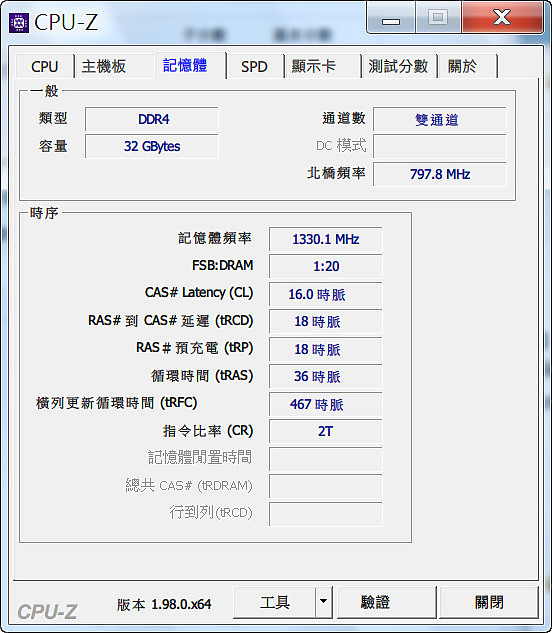This screenshot has width=552, height=633.
Task: Click the tRP 18 時脈 value
Action: 325,349
